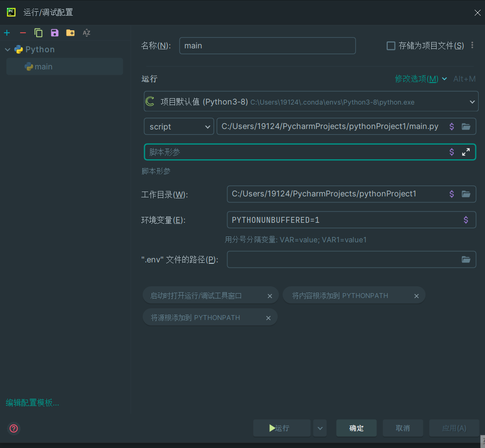
Task: Click the new folder icon in toolbar
Action: [x=70, y=33]
